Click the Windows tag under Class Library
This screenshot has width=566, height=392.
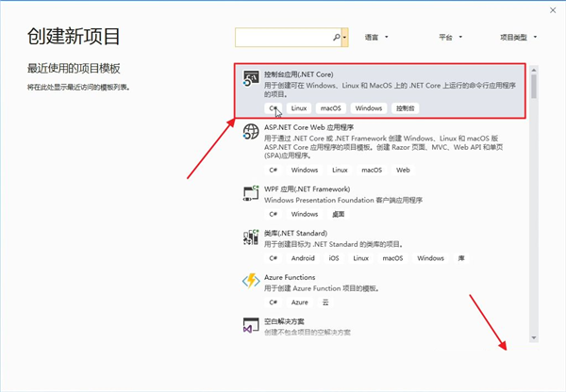[x=431, y=258]
